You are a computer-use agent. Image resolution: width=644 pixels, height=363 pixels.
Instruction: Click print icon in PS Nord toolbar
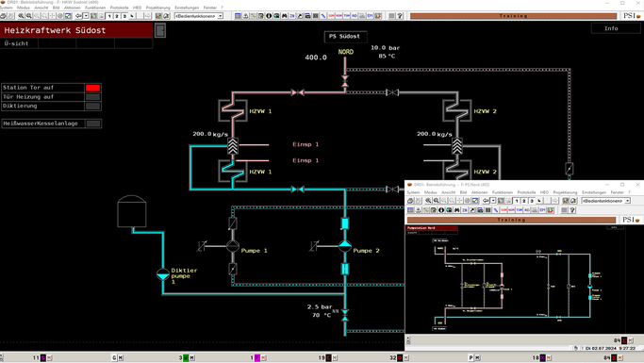[x=410, y=201]
